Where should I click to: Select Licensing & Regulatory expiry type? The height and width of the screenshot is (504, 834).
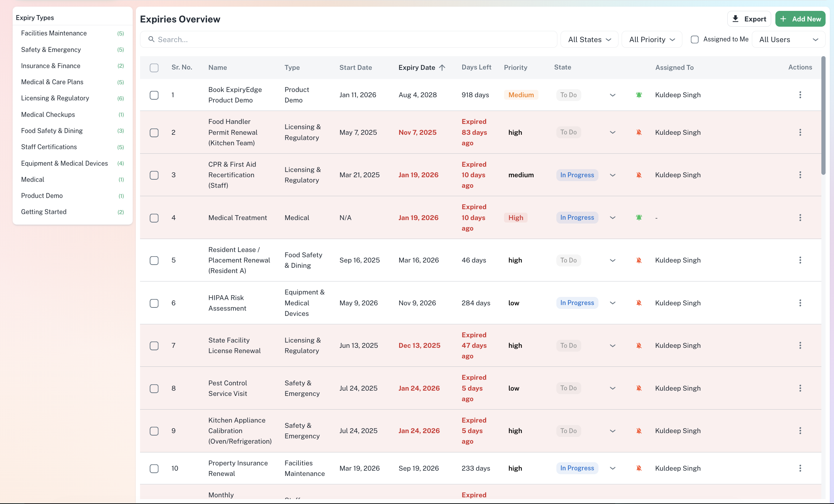point(55,98)
